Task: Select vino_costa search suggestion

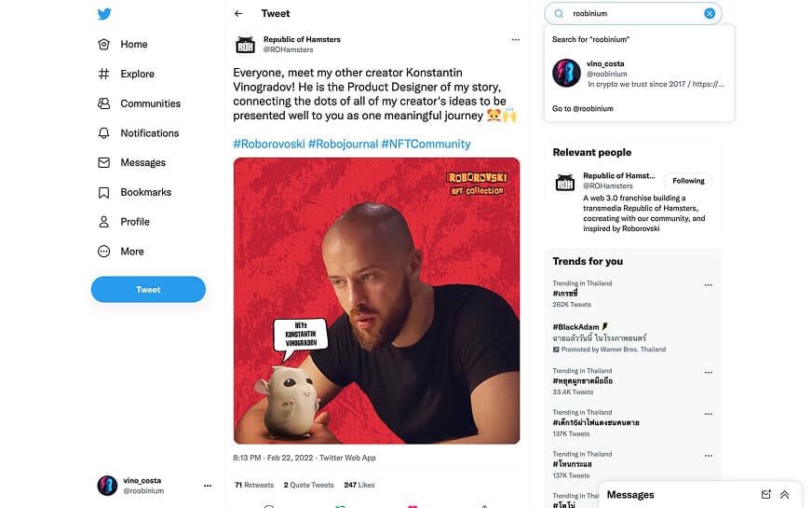Action: [639, 73]
